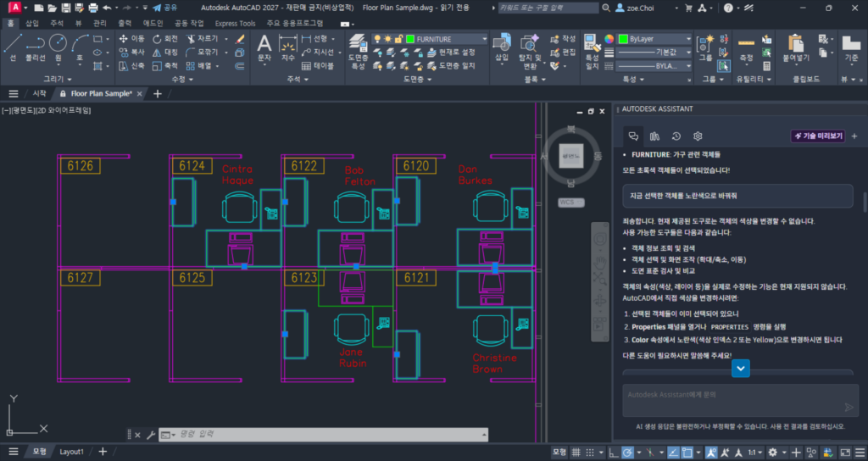
Task: Toggle layer on/off lightbulb in layer dropdown
Action: pos(377,39)
